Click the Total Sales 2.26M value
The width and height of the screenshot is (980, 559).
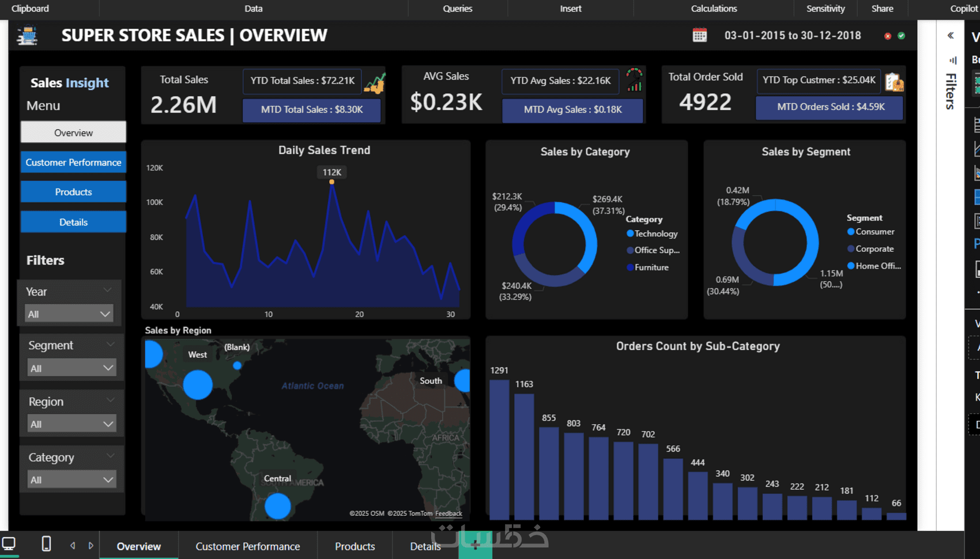click(183, 104)
